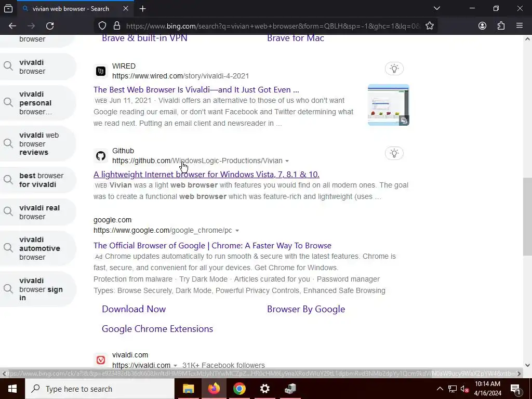Click the lightbulb icon beside WIRED result
532x399 pixels.
(x=394, y=69)
